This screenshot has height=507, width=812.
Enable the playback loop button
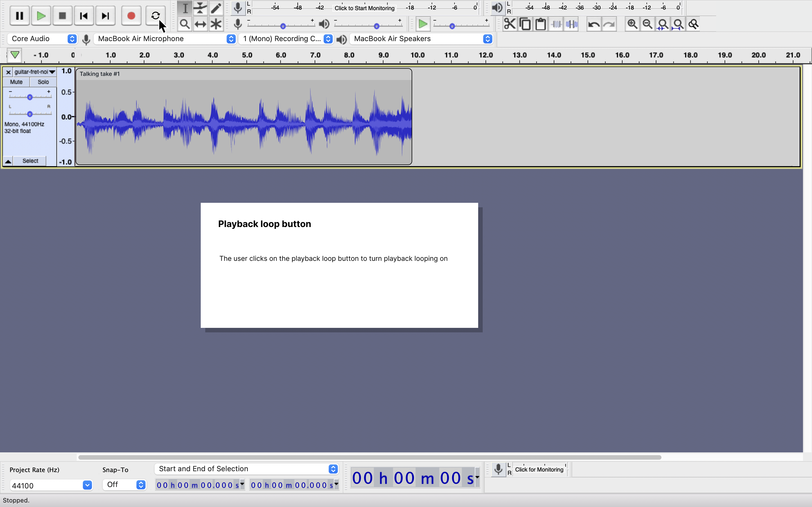[155, 15]
